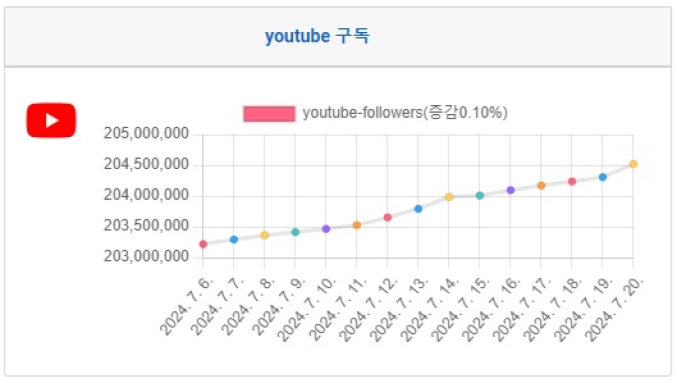Select the 2024. 7. 10. data point

coord(326,229)
